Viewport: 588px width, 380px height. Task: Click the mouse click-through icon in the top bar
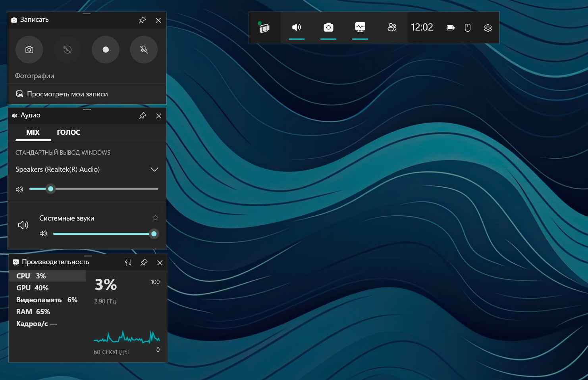(468, 28)
